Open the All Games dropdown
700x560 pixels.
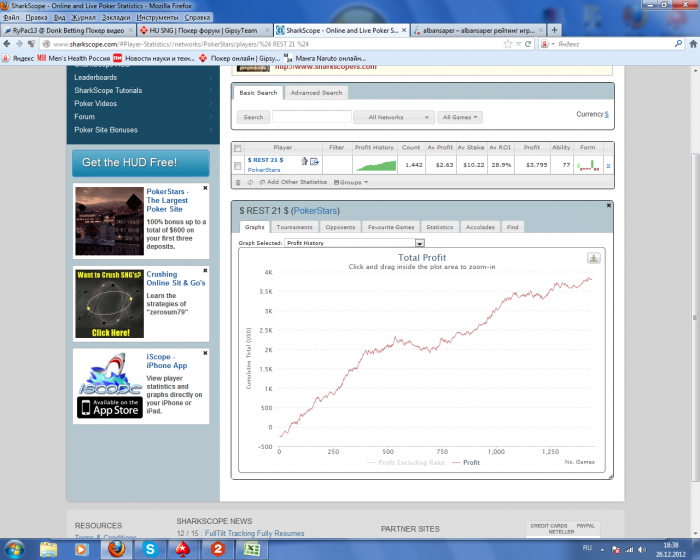pyautogui.click(x=460, y=117)
